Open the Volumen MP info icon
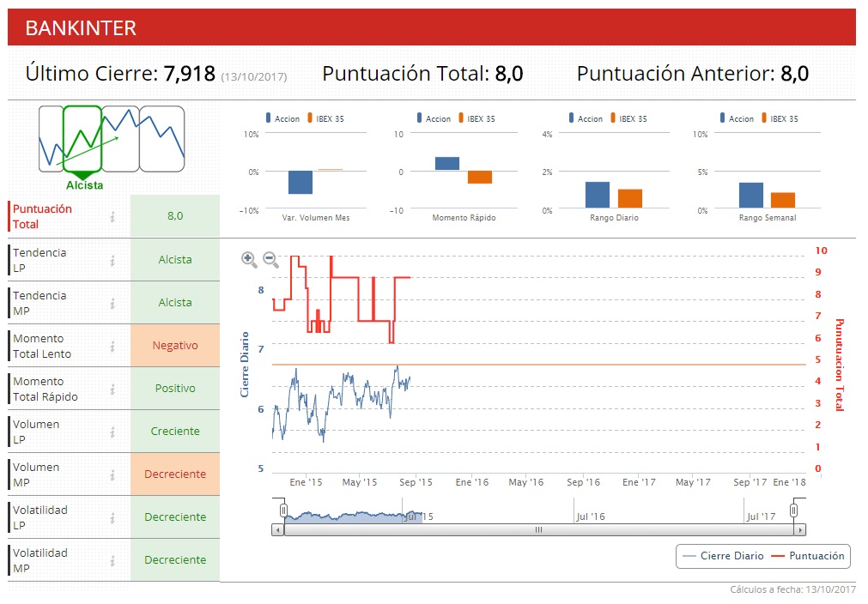 pyautogui.click(x=112, y=474)
